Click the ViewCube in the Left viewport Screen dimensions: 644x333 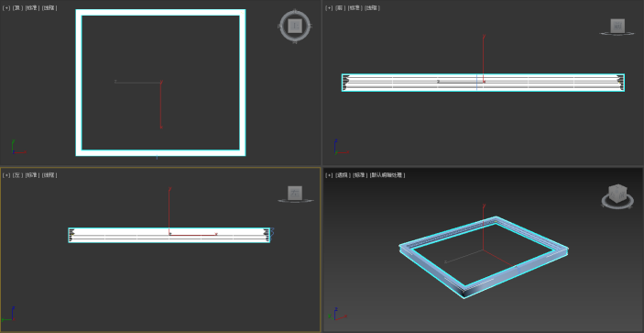coord(295,194)
